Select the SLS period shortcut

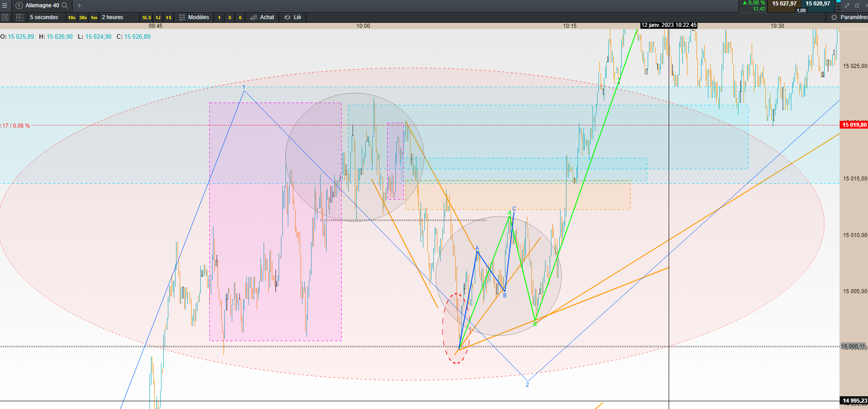147,18
